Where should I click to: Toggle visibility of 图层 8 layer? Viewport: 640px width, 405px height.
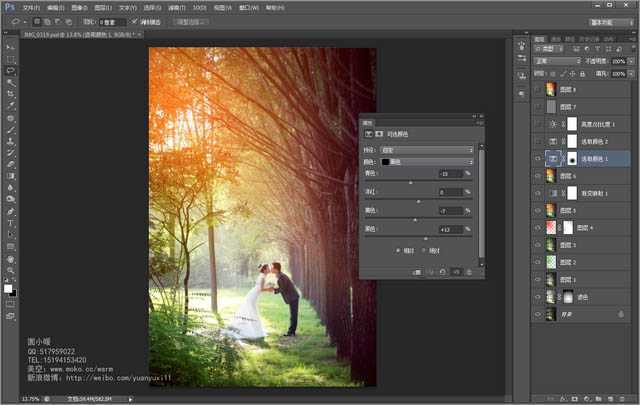click(x=538, y=90)
